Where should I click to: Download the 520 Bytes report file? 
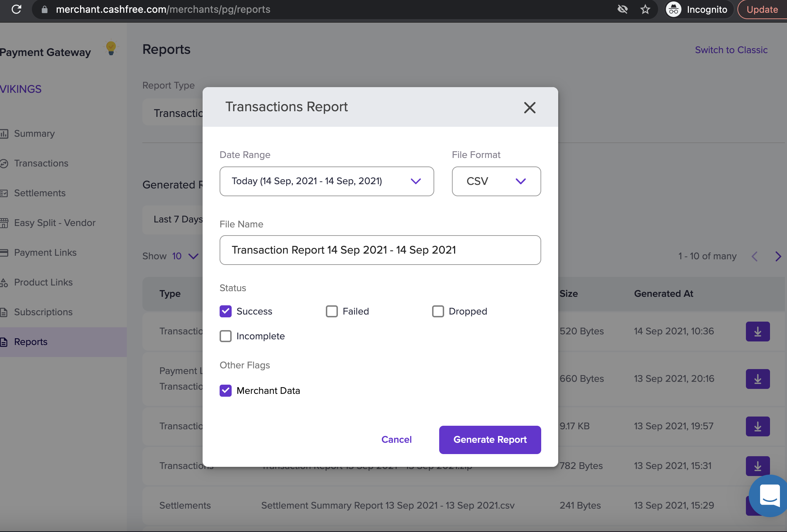758,332
